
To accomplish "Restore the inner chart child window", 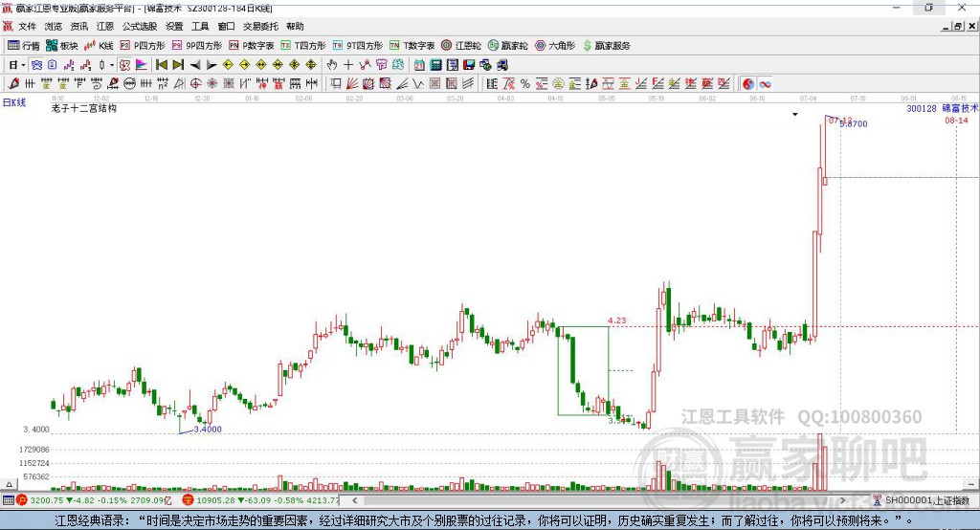I will click(958, 26).
